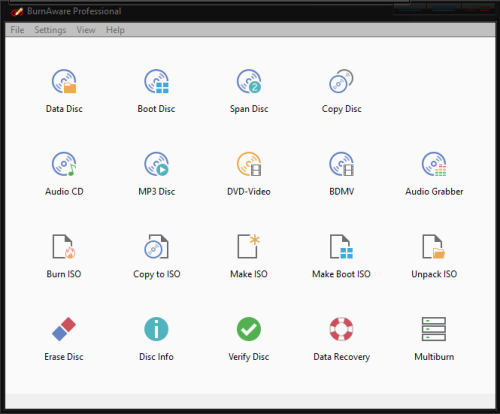This screenshot has height=414, width=500.
Task: Open the Help menu
Action: [x=115, y=30]
